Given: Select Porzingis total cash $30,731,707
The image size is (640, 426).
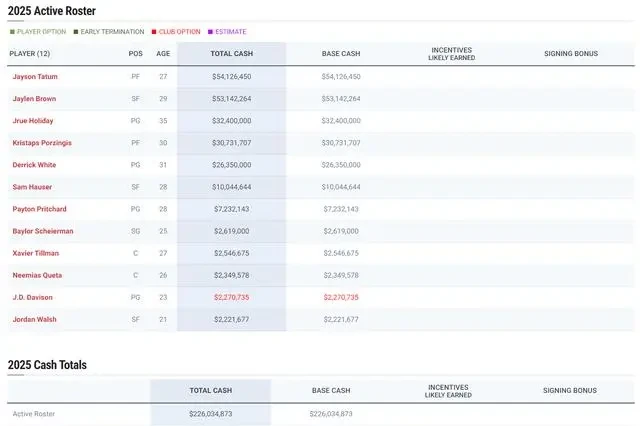Looking at the screenshot, I should point(232,143).
